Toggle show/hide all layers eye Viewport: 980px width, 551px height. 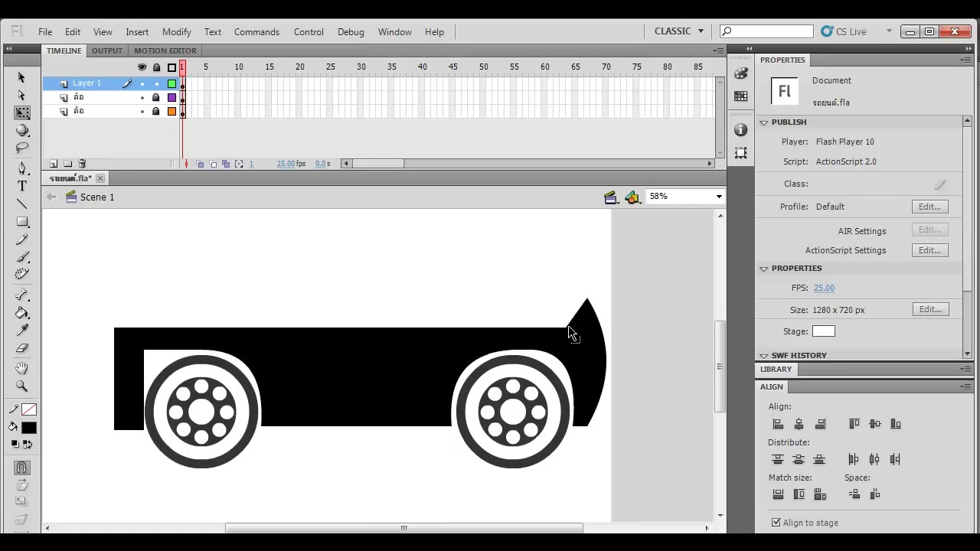tap(142, 67)
